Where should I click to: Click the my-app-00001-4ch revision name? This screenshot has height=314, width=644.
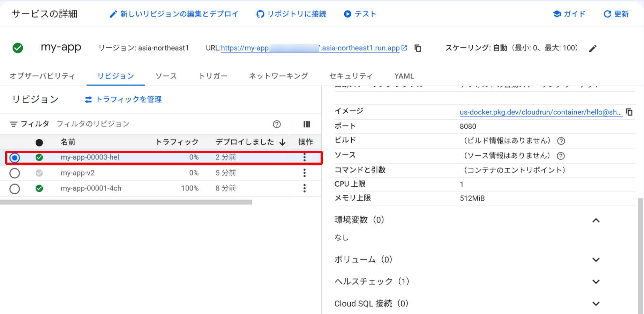[91, 188]
